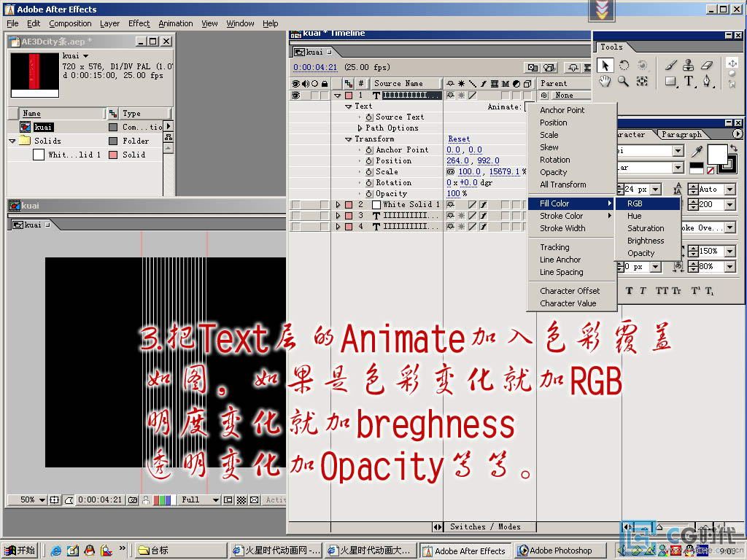Toggle lock switch for layer 1
This screenshot has width=747, height=560.
click(325, 96)
